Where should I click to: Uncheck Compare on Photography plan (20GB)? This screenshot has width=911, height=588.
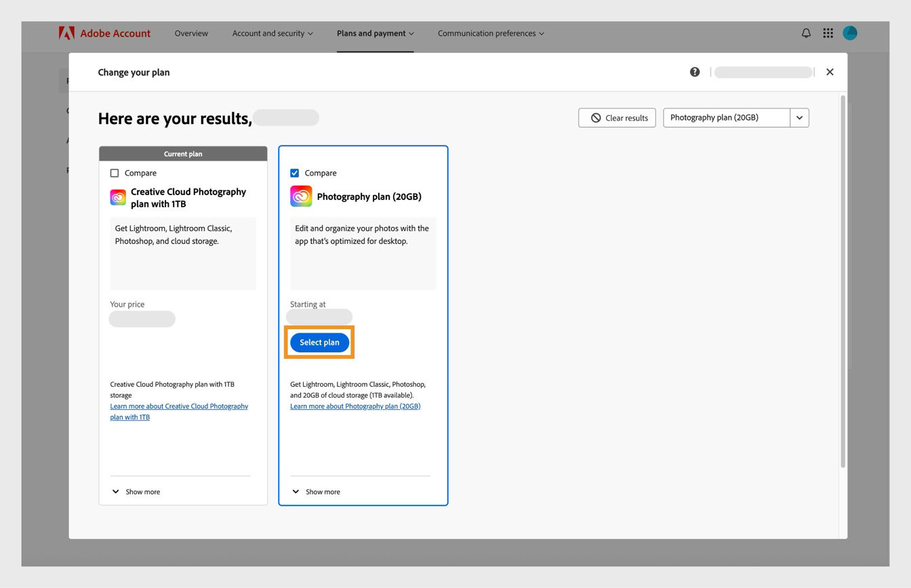294,173
